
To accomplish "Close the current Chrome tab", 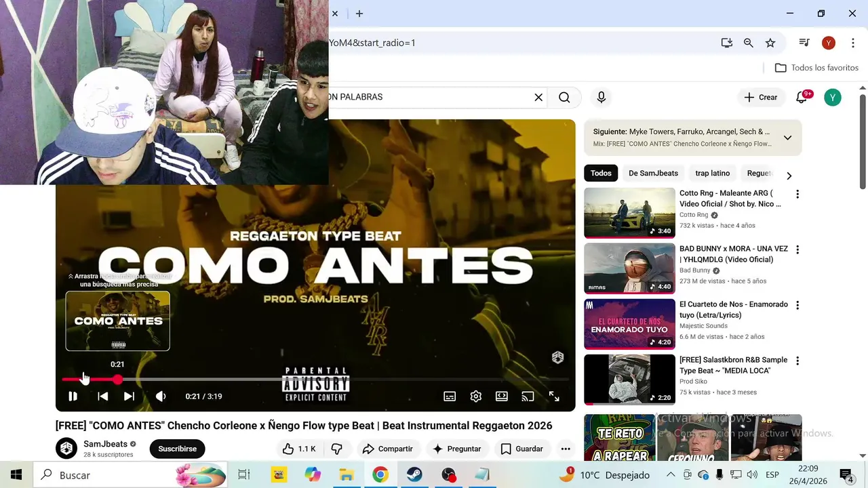I will pos(335,14).
